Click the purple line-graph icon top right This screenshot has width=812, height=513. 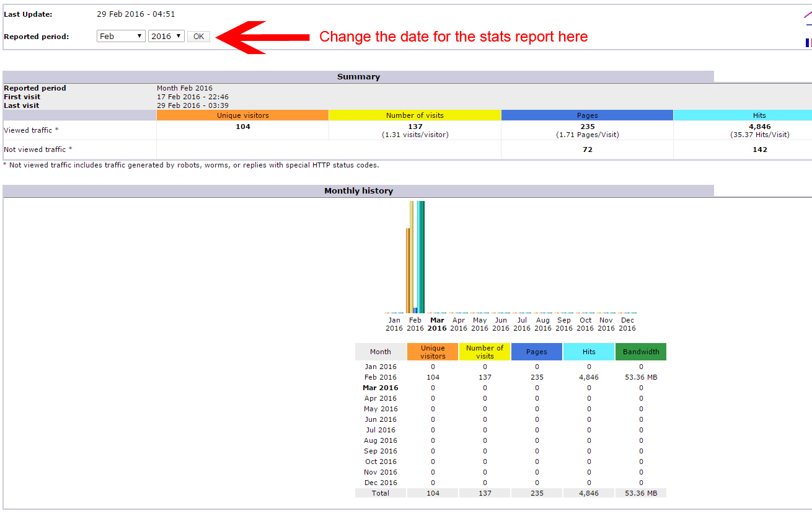808,15
